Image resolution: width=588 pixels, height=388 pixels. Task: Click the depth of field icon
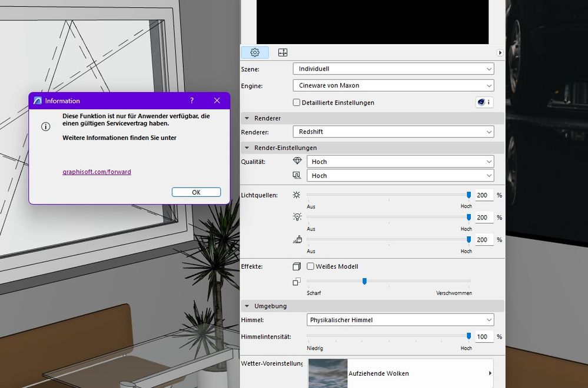pyautogui.click(x=297, y=281)
